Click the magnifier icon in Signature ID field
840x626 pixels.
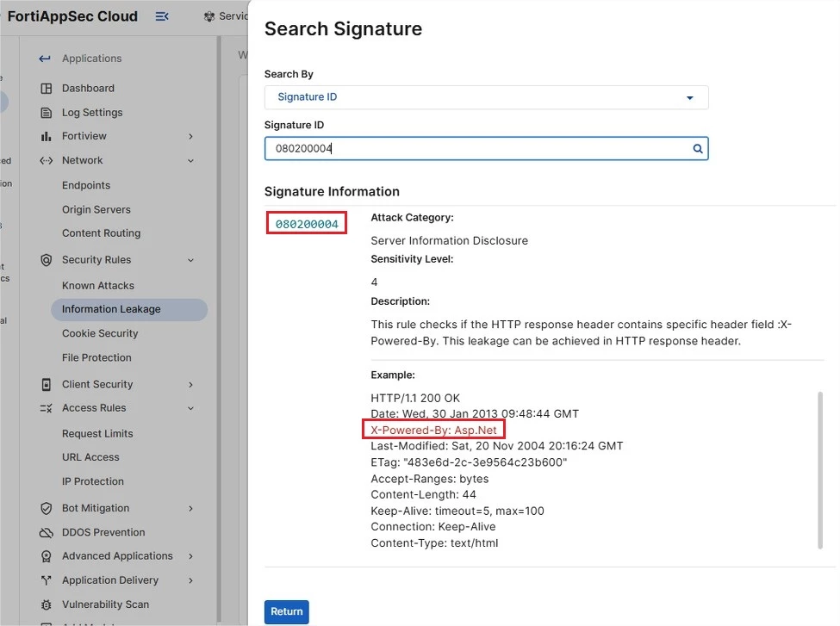pyautogui.click(x=698, y=149)
